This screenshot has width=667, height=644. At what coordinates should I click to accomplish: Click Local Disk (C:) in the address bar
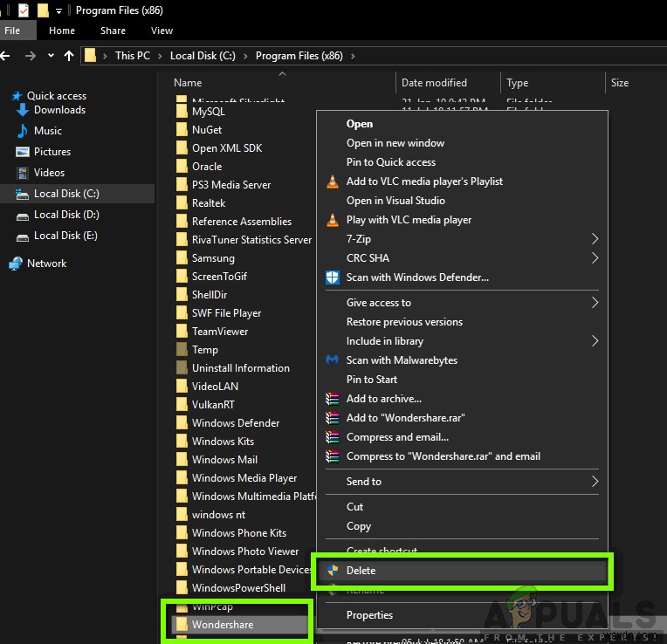click(x=203, y=56)
